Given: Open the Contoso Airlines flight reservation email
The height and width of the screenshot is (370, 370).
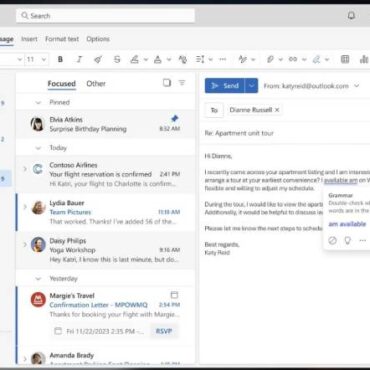Looking at the screenshot, I should 106,174.
